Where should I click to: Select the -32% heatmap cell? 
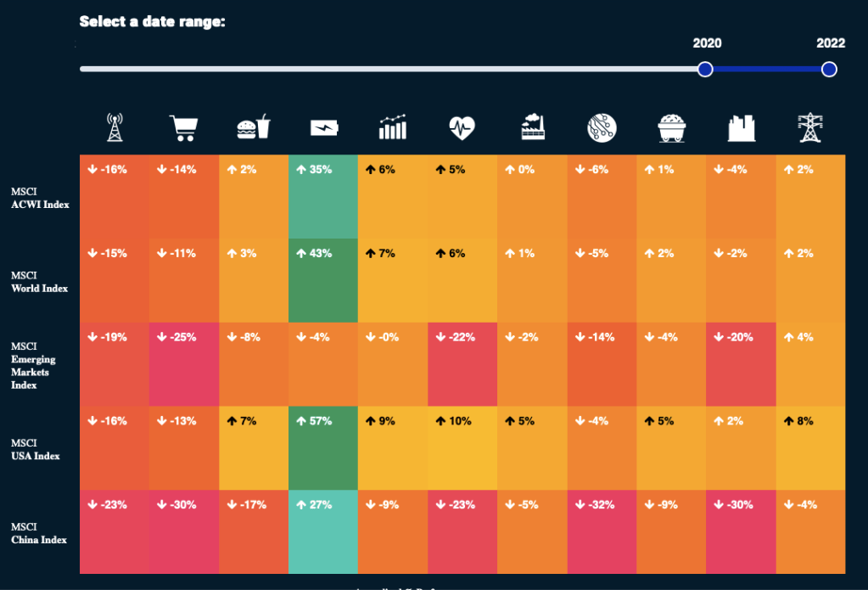(x=602, y=532)
